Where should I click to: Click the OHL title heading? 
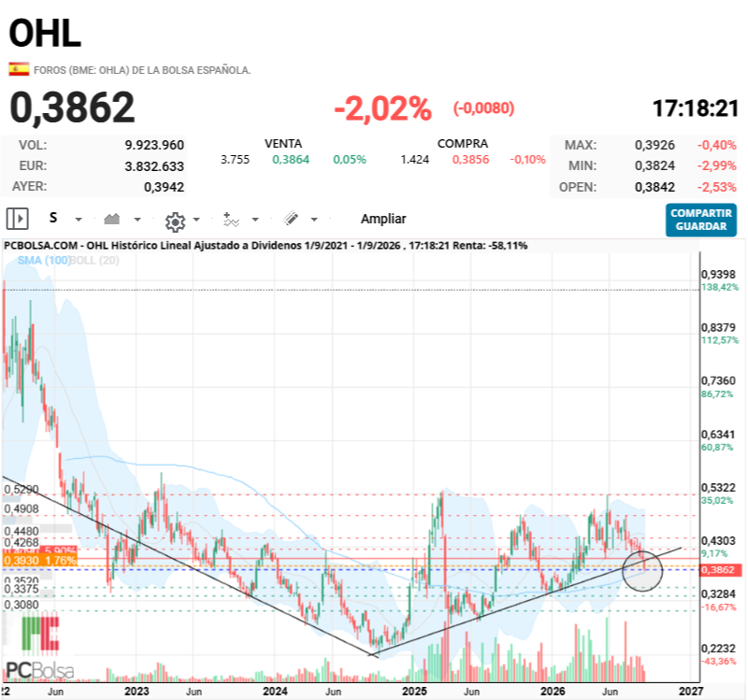tap(45, 33)
